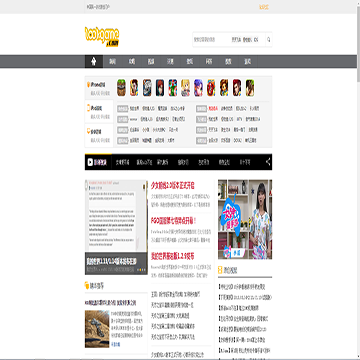This screenshot has height=360, width=360.
Task: Open the article thumbnail of rocky creature
Action: pos(97,329)
